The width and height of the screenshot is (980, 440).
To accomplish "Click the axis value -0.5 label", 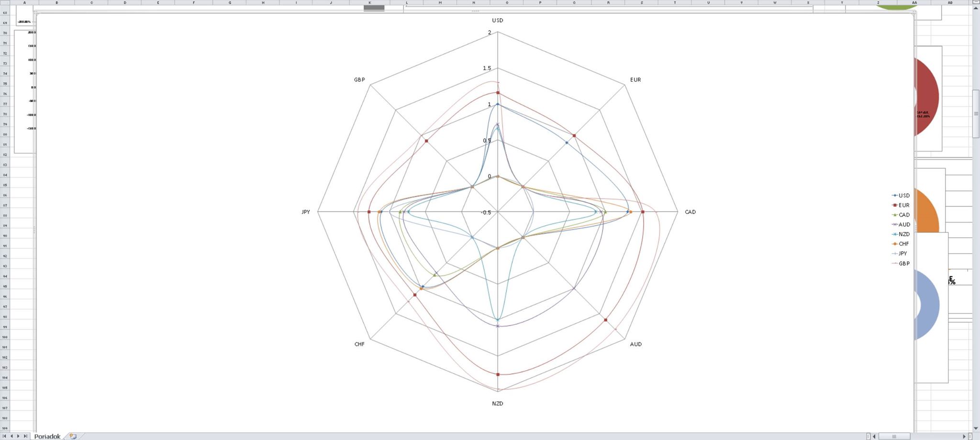I will pyautogui.click(x=486, y=212).
